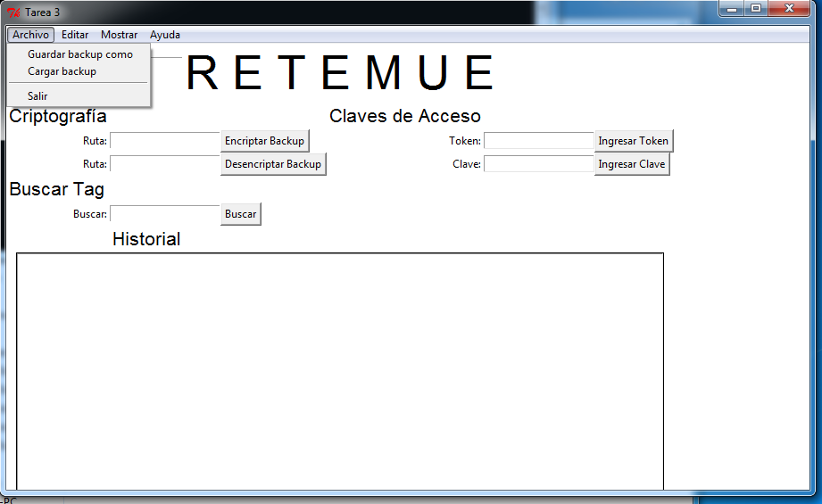The width and height of the screenshot is (822, 504).
Task: Open the Archivo menu
Action: pos(31,35)
